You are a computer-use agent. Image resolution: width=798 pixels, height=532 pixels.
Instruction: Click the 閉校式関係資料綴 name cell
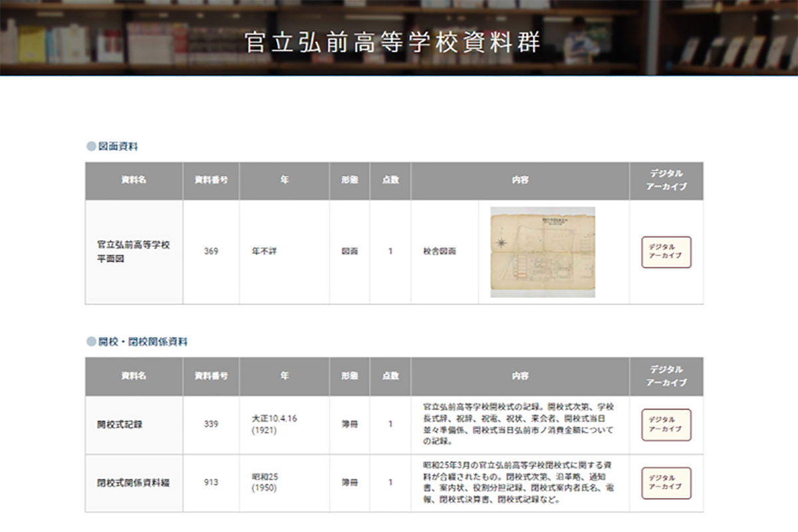(x=134, y=483)
